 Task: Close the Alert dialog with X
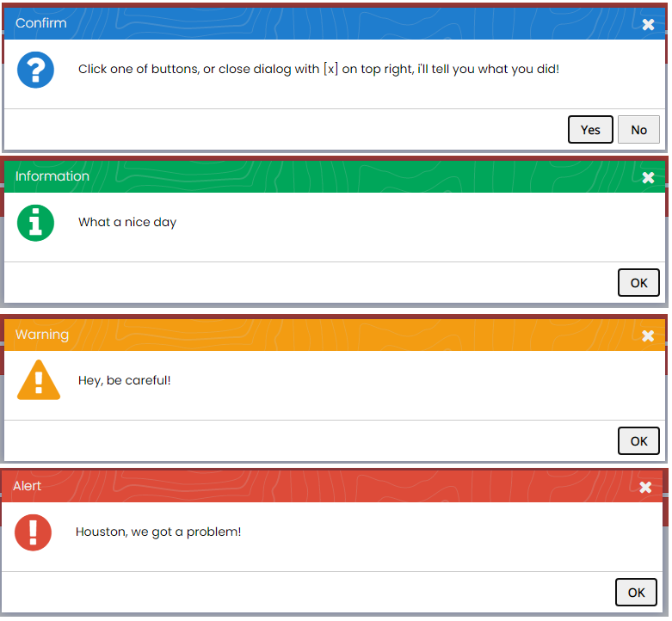click(x=645, y=487)
